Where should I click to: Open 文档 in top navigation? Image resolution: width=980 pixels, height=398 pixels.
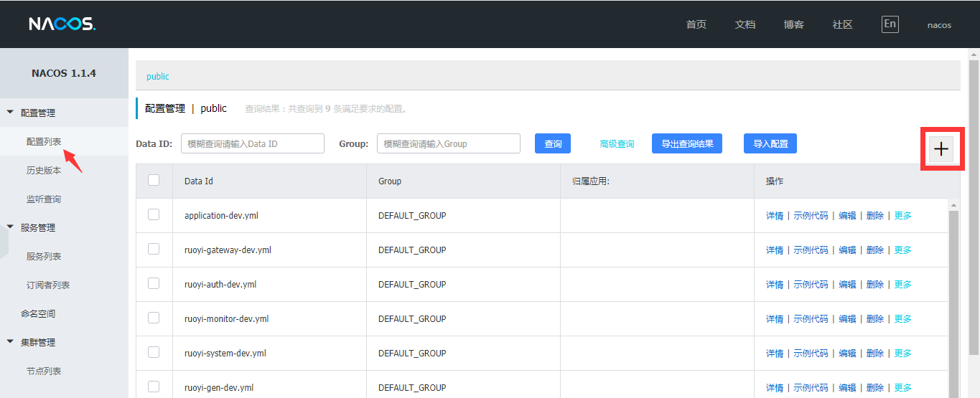(x=745, y=24)
